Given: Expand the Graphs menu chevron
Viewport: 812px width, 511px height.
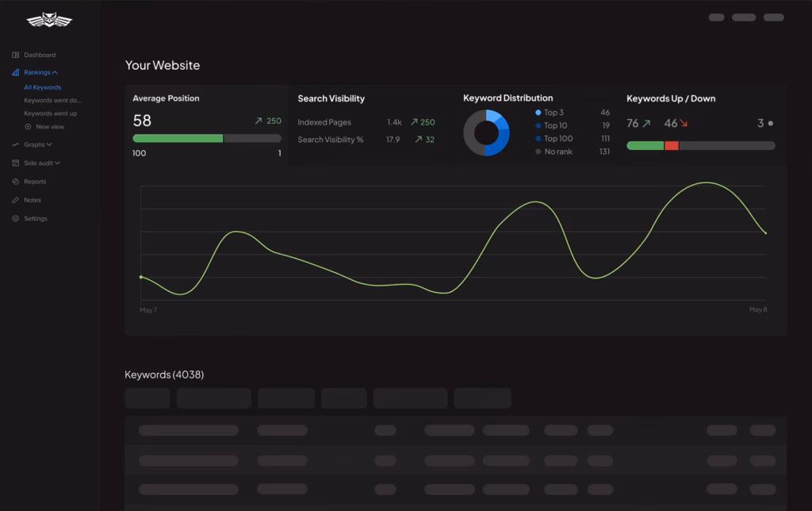Looking at the screenshot, I should click(49, 144).
